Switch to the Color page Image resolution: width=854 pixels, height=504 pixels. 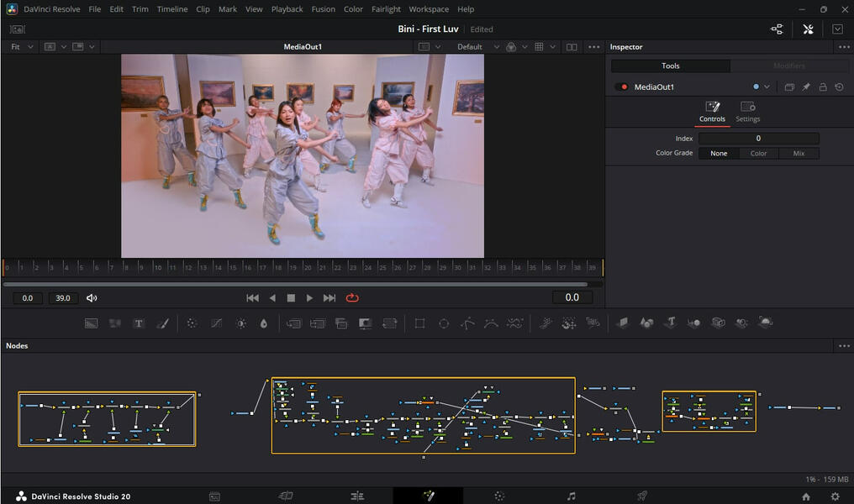[x=498, y=496]
